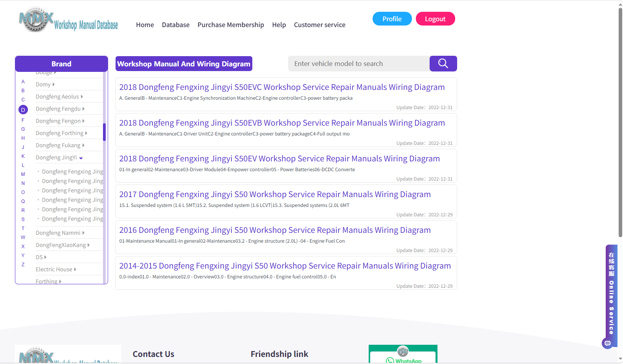The height and width of the screenshot is (364, 623).
Task: Jump to brands starting with A
Action: [23, 82]
